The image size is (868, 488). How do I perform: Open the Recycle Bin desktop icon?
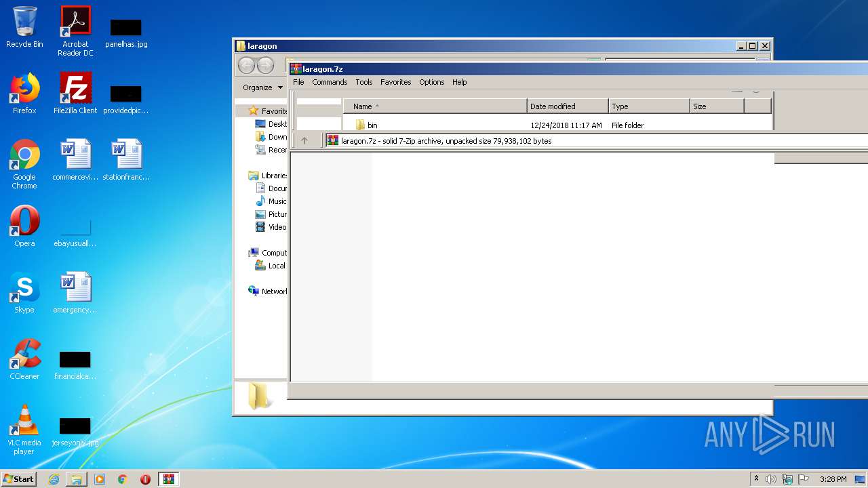point(24,27)
